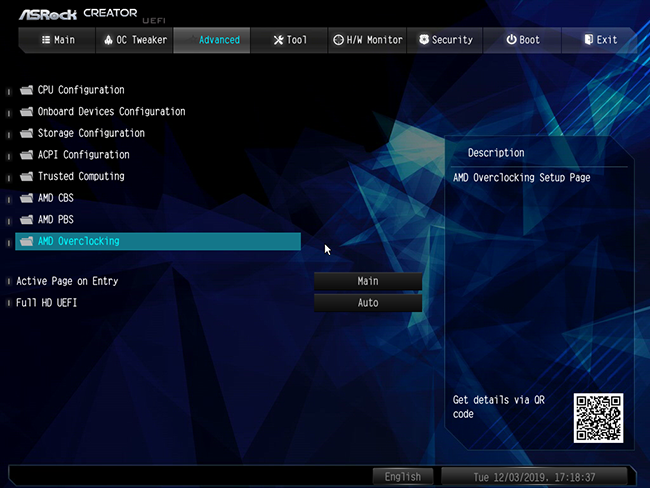Click the ACPI Configuration folder icon
The width and height of the screenshot is (650, 488).
click(27, 155)
